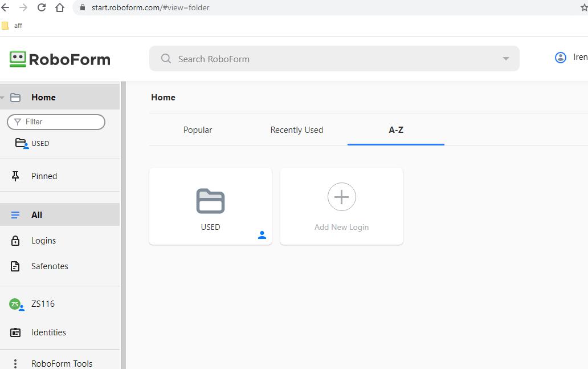Collapse the Home folder tree arrow
Viewport: 588px width, 369px height.
pyautogui.click(x=3, y=98)
